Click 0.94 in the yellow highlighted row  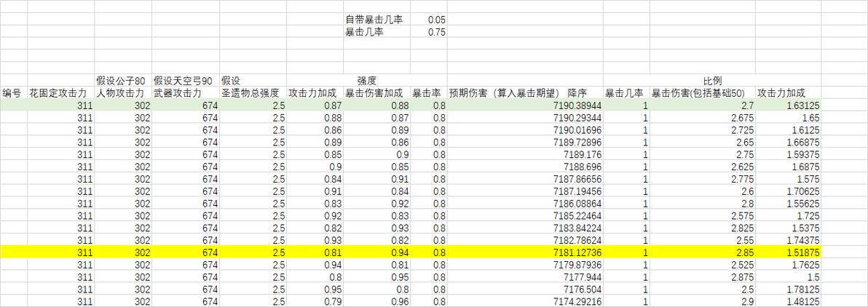point(376,252)
